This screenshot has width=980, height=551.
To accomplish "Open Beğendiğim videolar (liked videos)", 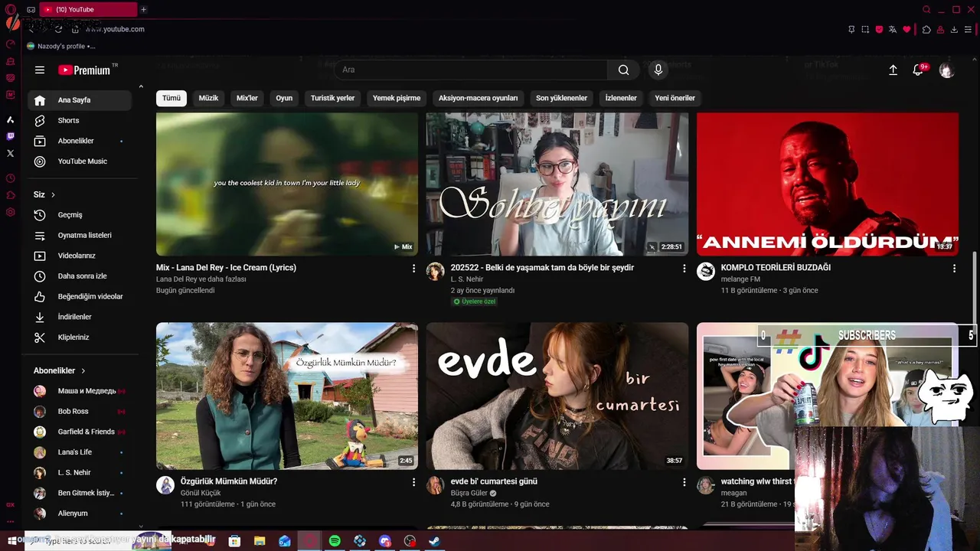I will coord(80,296).
